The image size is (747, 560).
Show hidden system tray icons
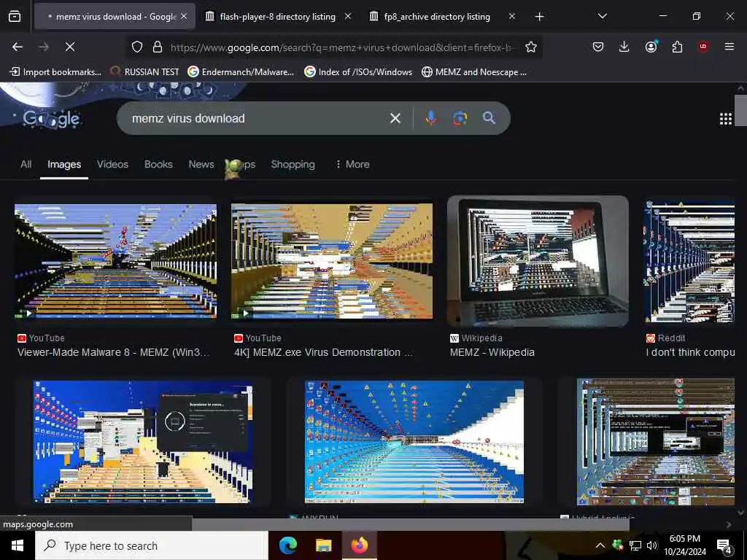tap(600, 545)
